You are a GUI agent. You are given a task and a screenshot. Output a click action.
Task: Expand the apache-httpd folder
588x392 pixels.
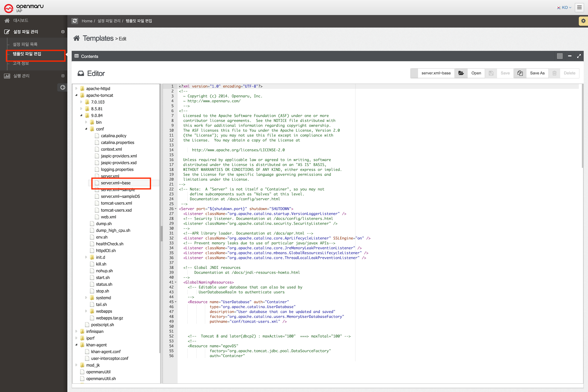tap(77, 89)
